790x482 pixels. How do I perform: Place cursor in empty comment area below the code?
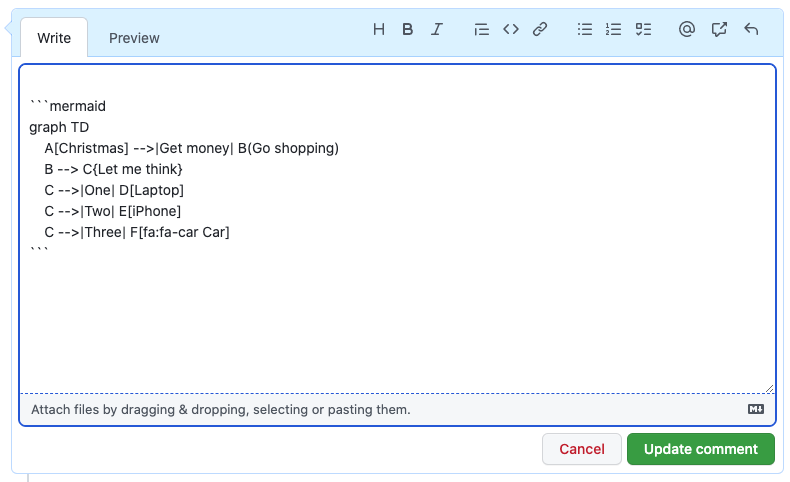click(x=397, y=322)
